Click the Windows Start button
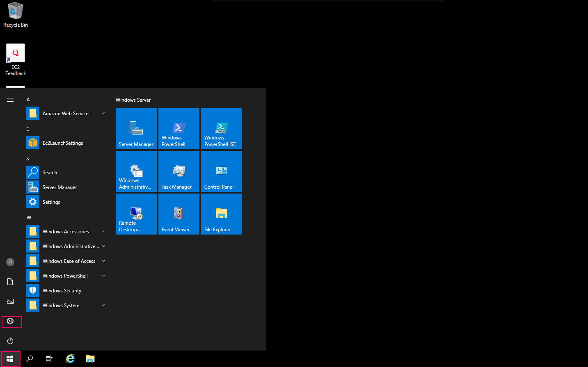Image resolution: width=588 pixels, height=367 pixels. (x=10, y=359)
